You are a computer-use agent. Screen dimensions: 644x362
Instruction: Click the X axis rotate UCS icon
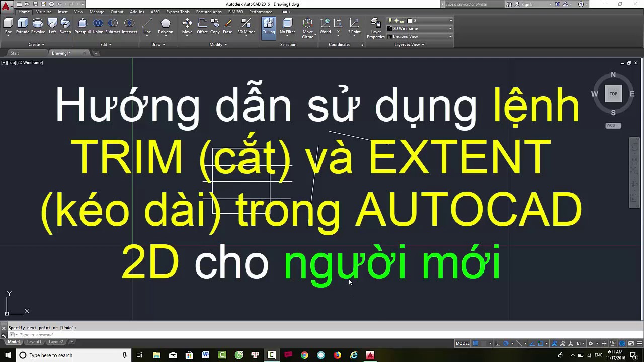(338, 26)
